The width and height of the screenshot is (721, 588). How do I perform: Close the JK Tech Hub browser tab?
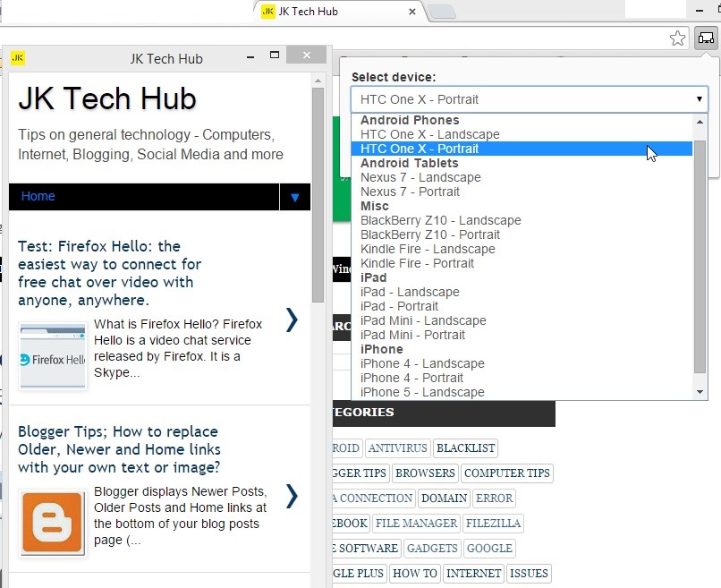tap(412, 12)
